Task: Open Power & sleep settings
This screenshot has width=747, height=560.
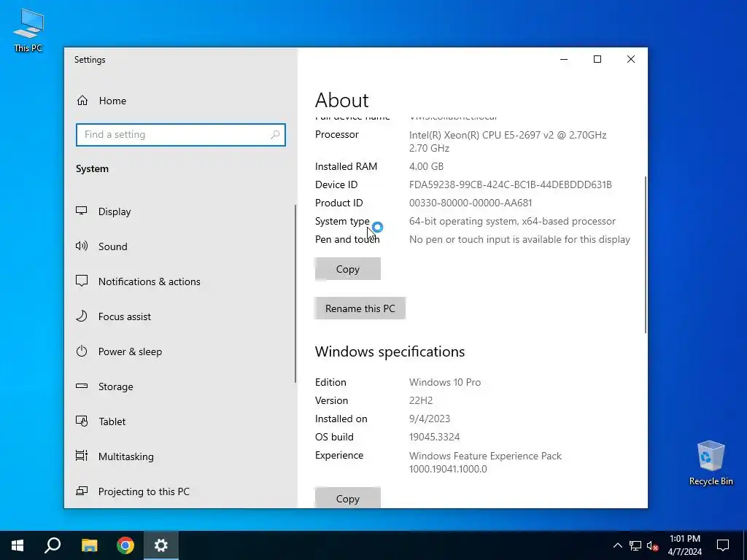Action: pos(130,351)
